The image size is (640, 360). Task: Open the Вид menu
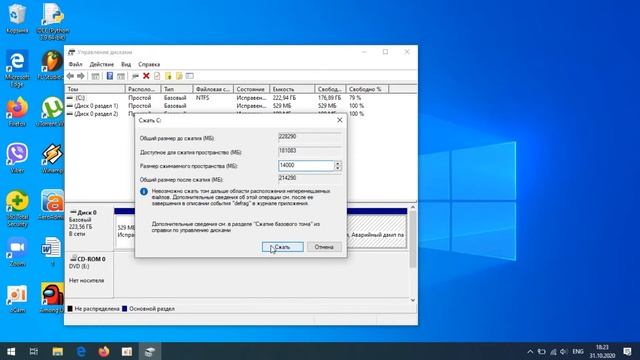pyautogui.click(x=126, y=64)
